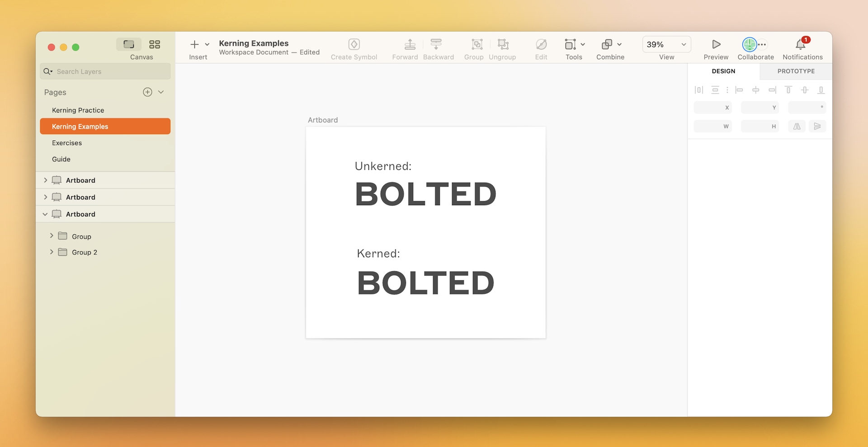Expand the Group 2 layer
Screen dimensions: 868x447
[x=52, y=252]
